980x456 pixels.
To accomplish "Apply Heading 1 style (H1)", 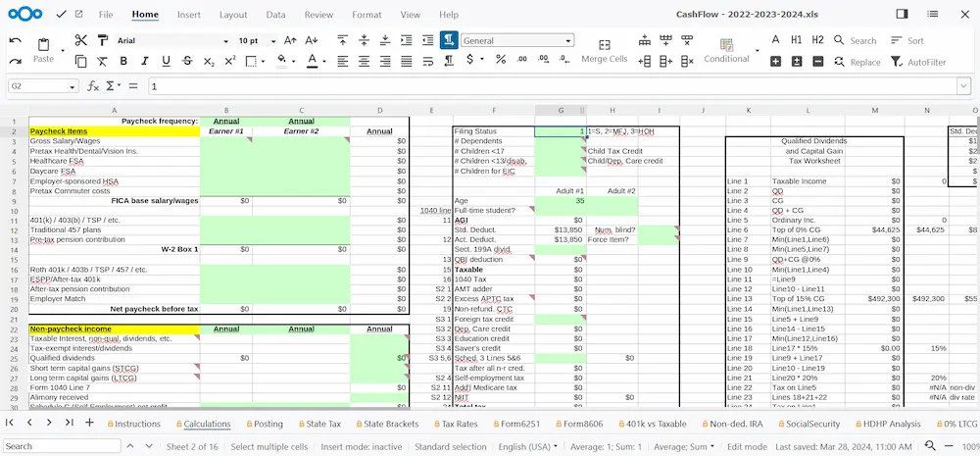I will point(796,40).
